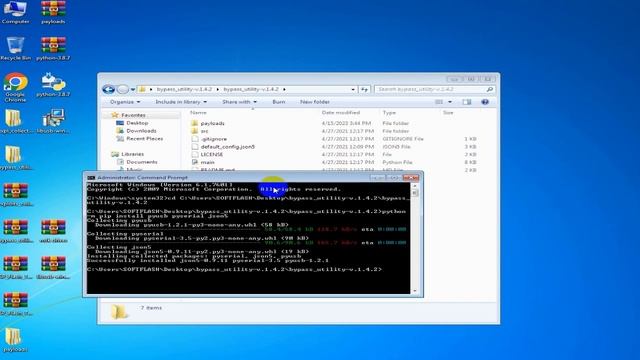Screen dimensions: 640x360
Task: Select the libusb-win installer desktop icon
Action: [x=53, y=121]
